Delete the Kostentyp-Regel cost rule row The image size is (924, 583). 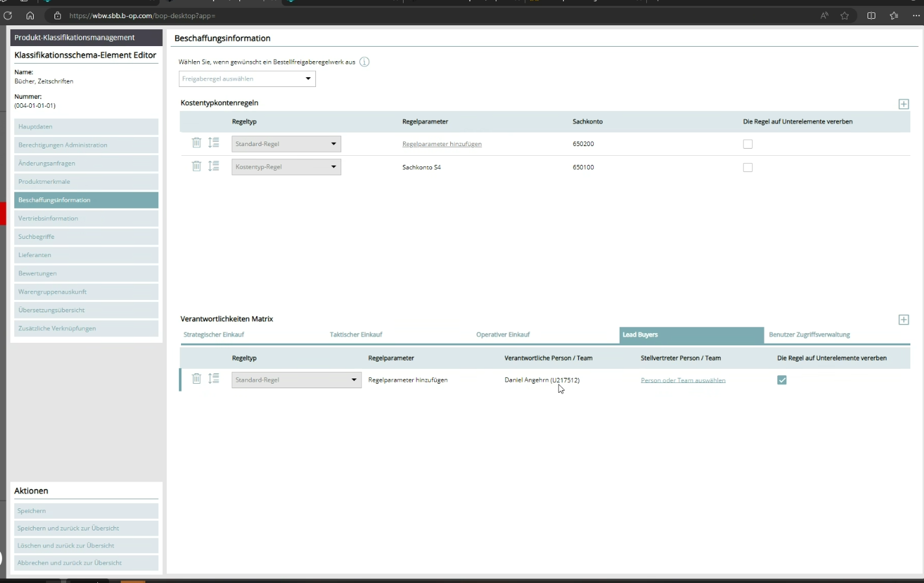pyautogui.click(x=196, y=166)
